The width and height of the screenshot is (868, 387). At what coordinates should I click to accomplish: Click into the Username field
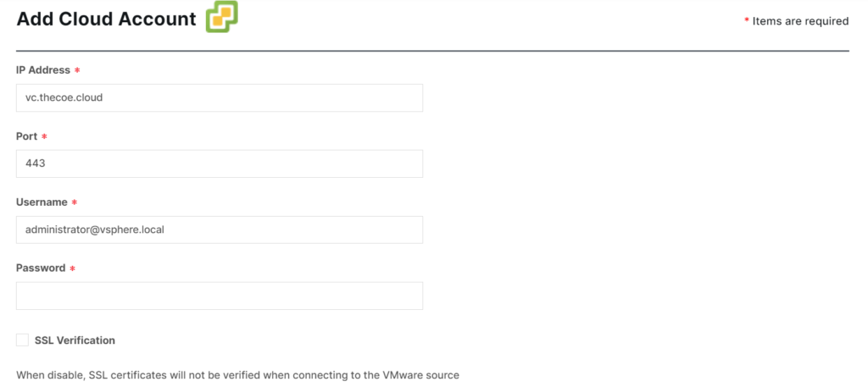click(x=220, y=229)
